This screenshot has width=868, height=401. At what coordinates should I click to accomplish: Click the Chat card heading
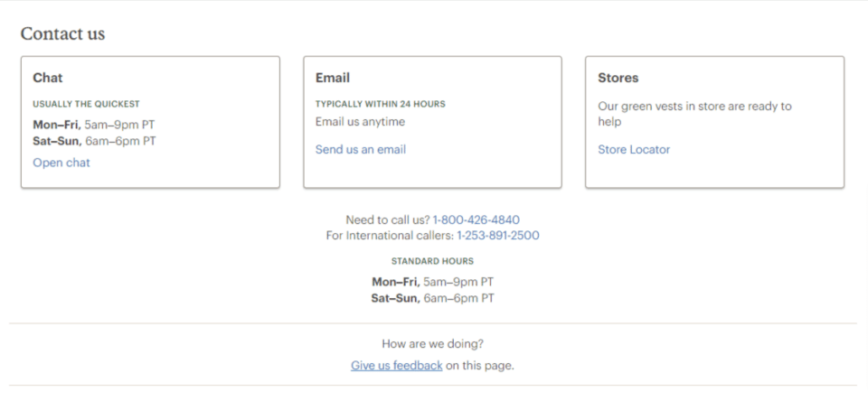(x=48, y=78)
